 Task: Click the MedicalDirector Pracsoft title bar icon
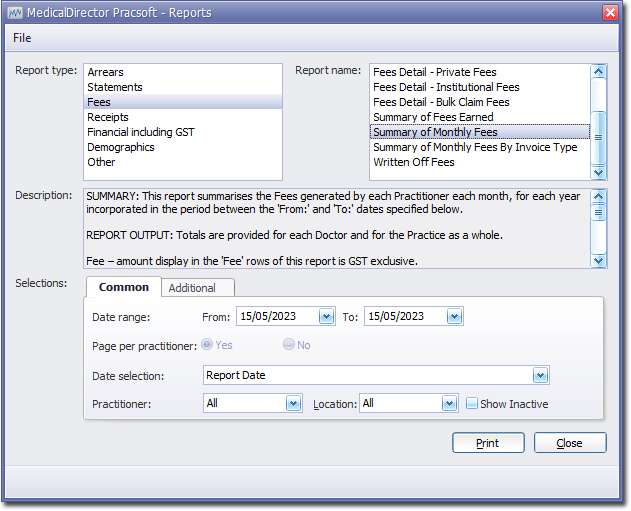point(15,12)
